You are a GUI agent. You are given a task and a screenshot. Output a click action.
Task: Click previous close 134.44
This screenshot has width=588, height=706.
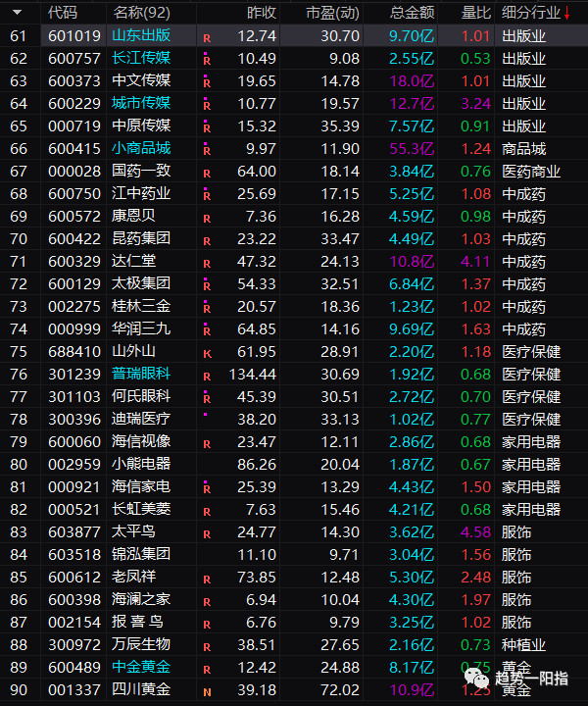click(253, 375)
